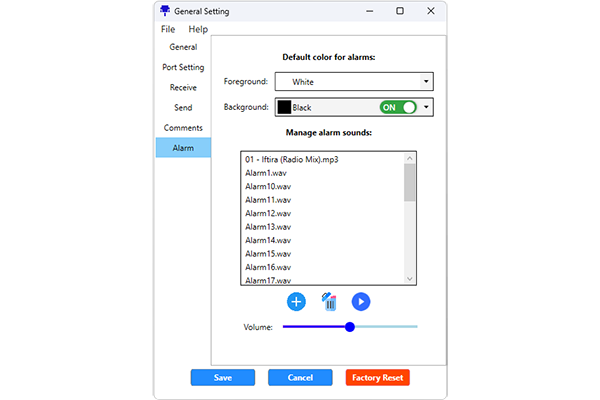Image resolution: width=600 pixels, height=400 pixels.
Task: Expand the Background color dropdown arrow
Action: point(426,107)
